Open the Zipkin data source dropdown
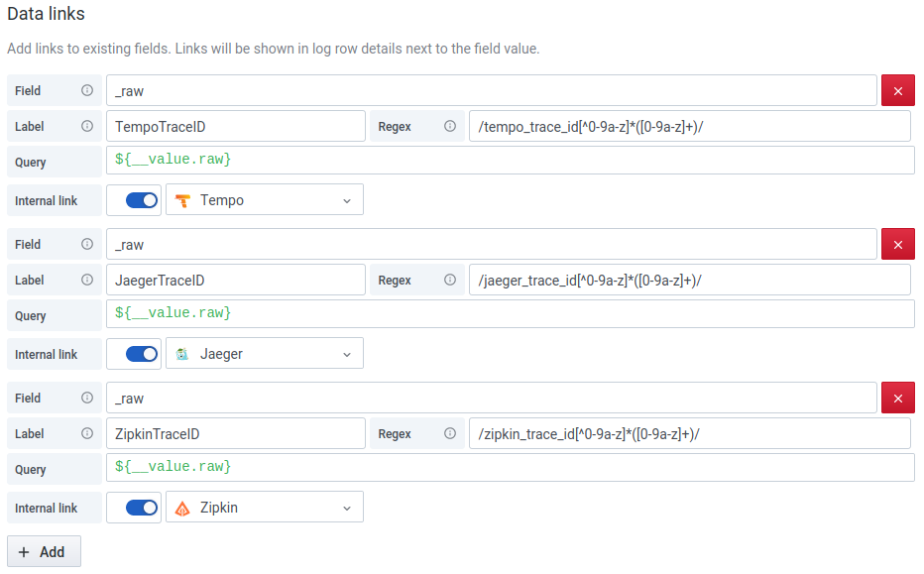 pyautogui.click(x=264, y=508)
